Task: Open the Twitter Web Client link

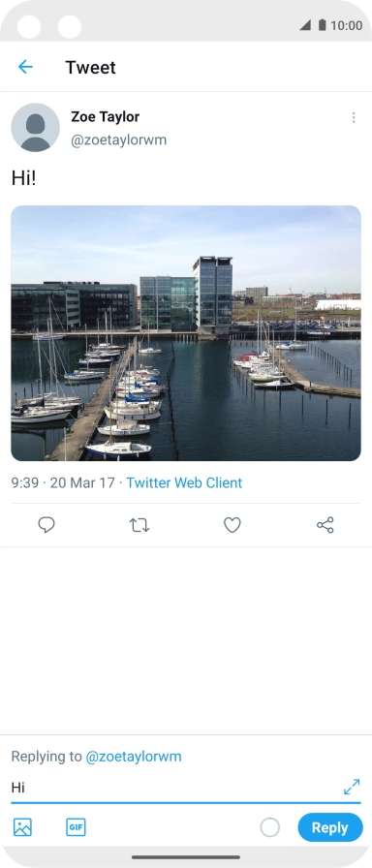Action: point(184,482)
